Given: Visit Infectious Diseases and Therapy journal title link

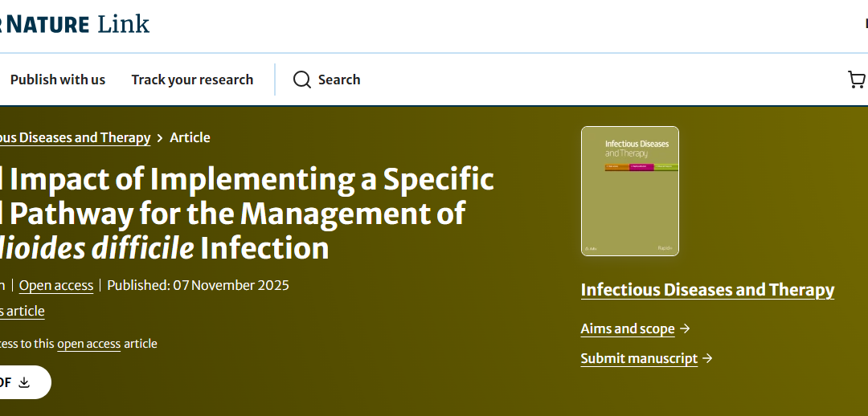Looking at the screenshot, I should [707, 290].
